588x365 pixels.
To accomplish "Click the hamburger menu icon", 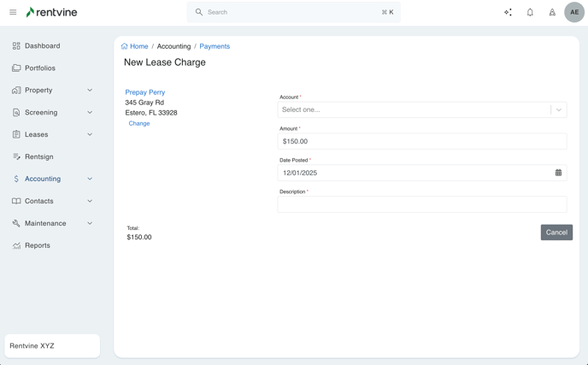I will 13,12.
